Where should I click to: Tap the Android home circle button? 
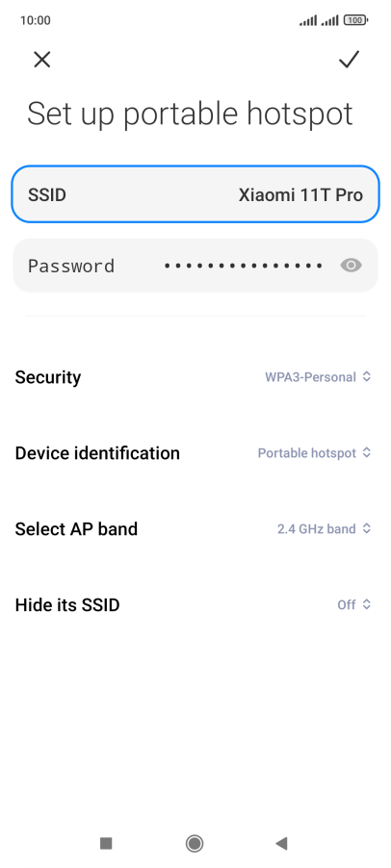(x=195, y=843)
